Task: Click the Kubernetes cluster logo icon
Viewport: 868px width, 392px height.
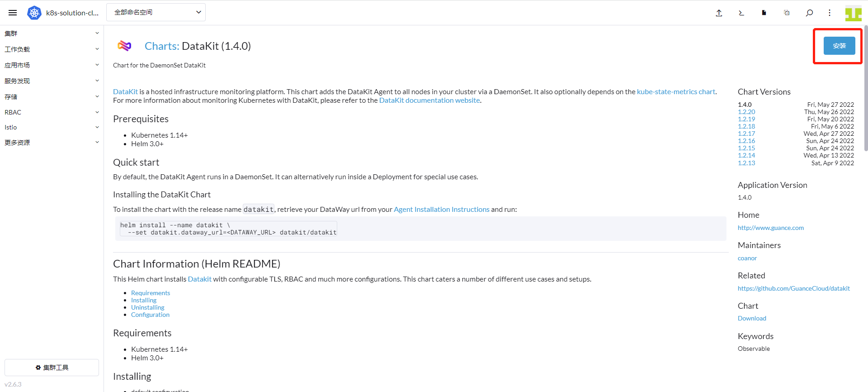Action: [34, 13]
